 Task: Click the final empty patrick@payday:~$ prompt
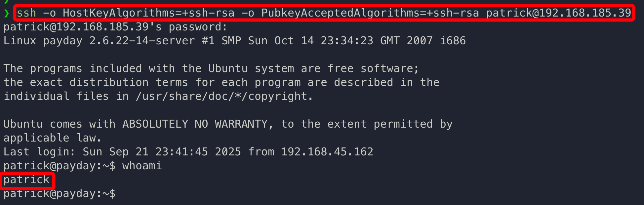coord(60,194)
